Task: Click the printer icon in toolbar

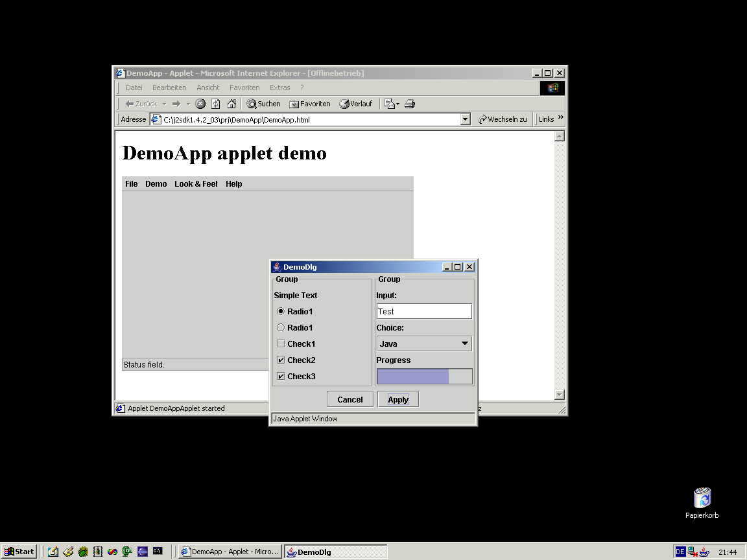Action: (409, 104)
